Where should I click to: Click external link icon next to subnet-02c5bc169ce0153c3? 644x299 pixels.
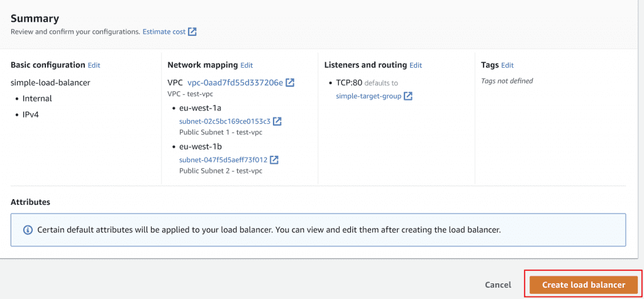[x=277, y=121]
